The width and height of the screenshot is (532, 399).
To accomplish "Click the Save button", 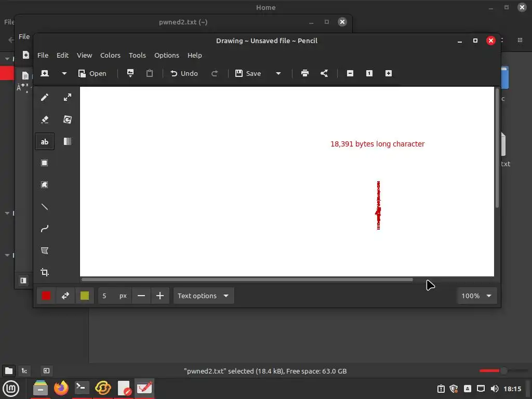I will click(x=248, y=73).
